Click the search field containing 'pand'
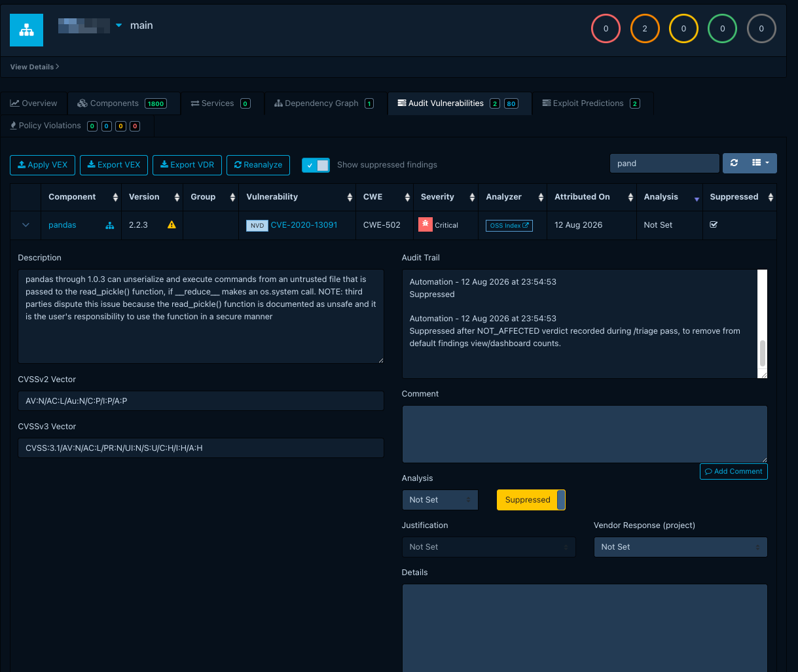This screenshot has height=672, width=798. click(664, 164)
